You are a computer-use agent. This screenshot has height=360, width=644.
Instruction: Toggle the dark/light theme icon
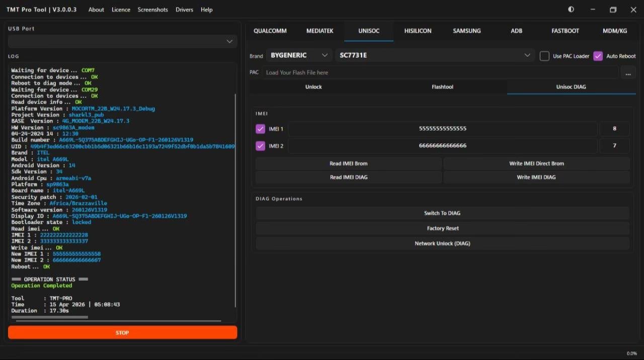pyautogui.click(x=571, y=10)
